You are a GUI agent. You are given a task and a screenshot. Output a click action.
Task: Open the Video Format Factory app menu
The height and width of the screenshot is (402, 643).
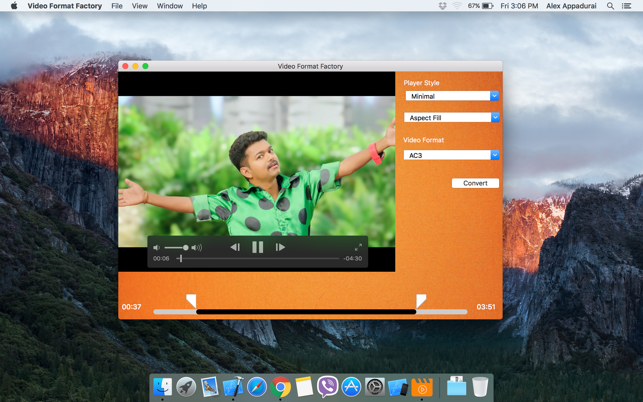tap(64, 6)
